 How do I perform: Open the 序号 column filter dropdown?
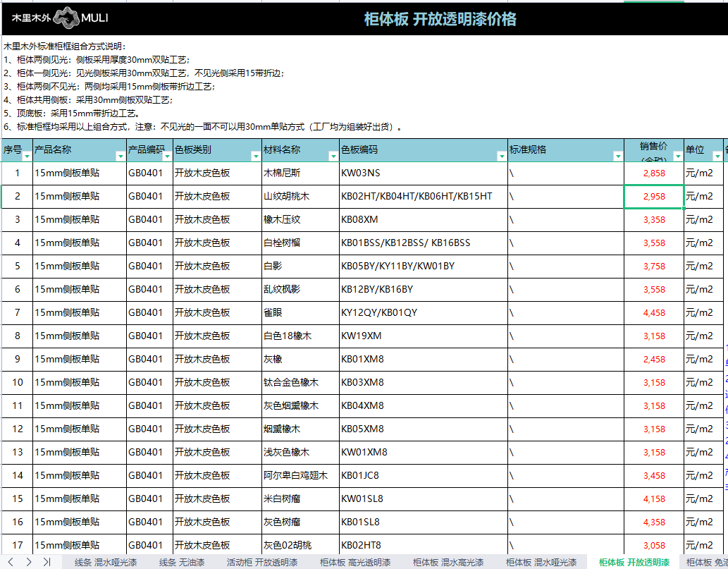[x=27, y=157]
